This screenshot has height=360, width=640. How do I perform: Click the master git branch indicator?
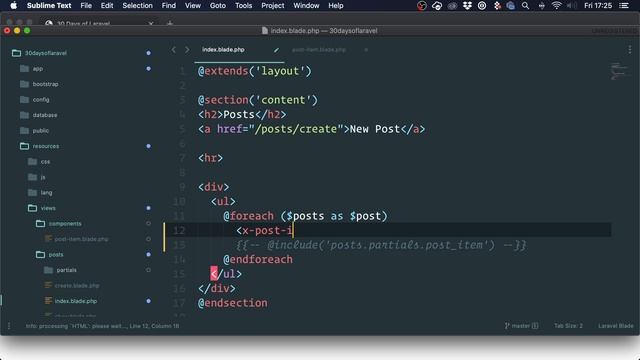[522, 326]
